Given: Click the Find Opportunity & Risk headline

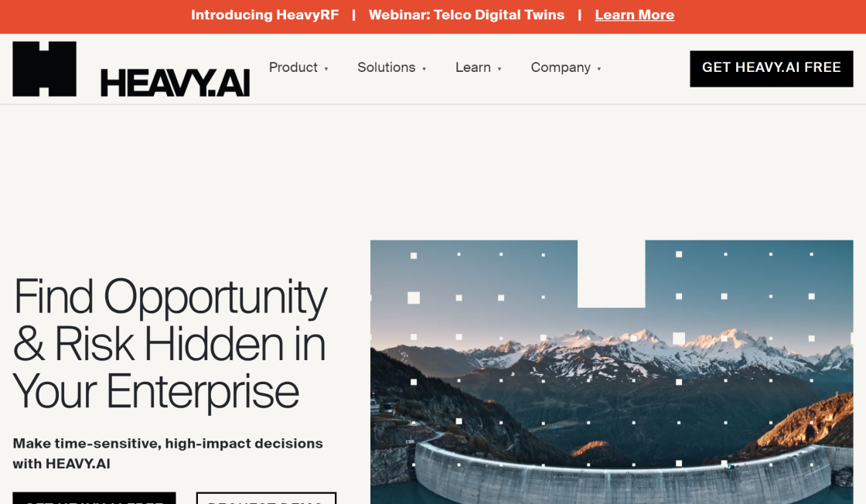Looking at the screenshot, I should (170, 344).
